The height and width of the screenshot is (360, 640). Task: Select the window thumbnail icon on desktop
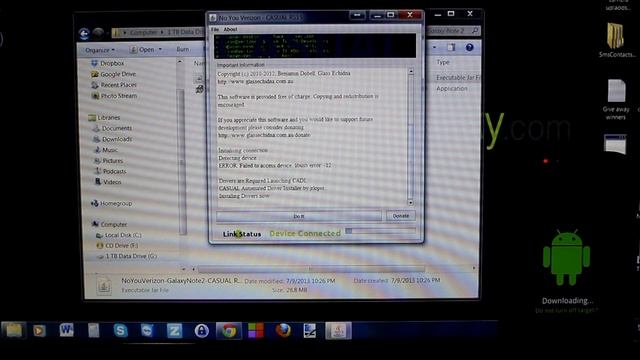(615, 144)
